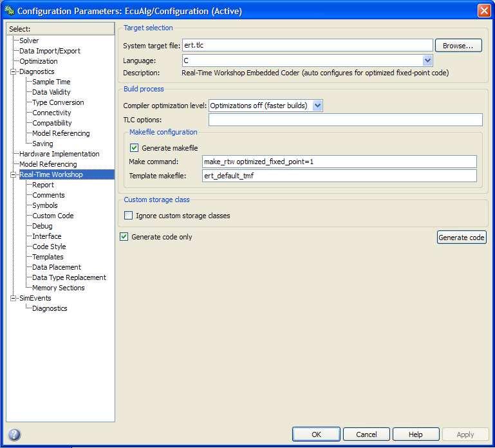
Task: Open the Language dropdown
Action: 427,61
